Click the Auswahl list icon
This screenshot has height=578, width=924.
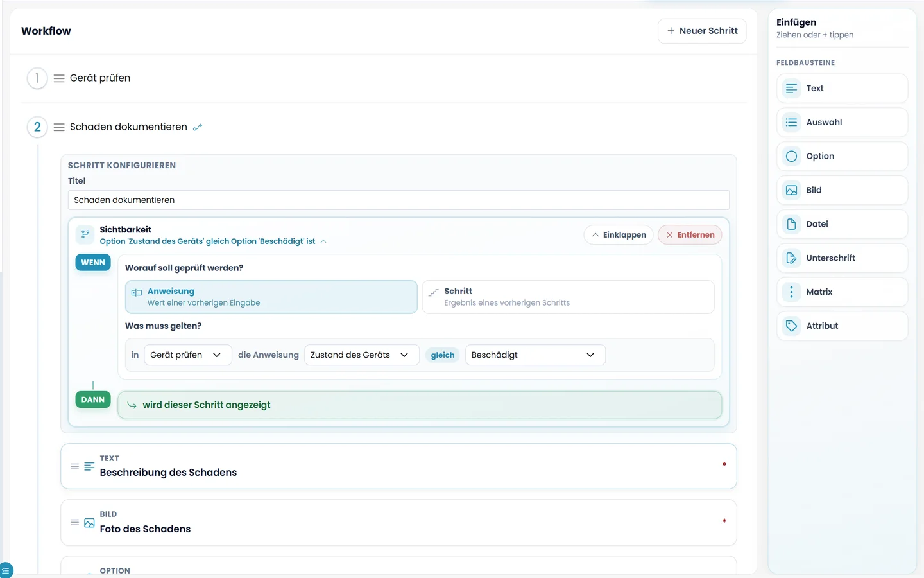click(791, 123)
